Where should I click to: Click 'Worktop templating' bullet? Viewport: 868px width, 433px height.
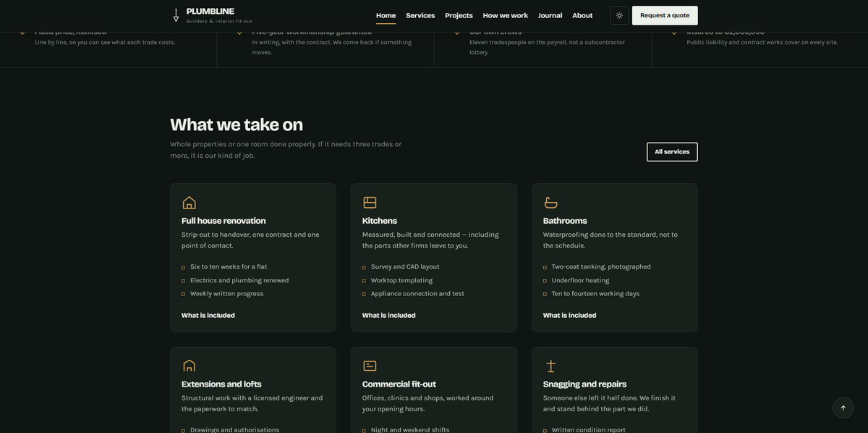[401, 280]
